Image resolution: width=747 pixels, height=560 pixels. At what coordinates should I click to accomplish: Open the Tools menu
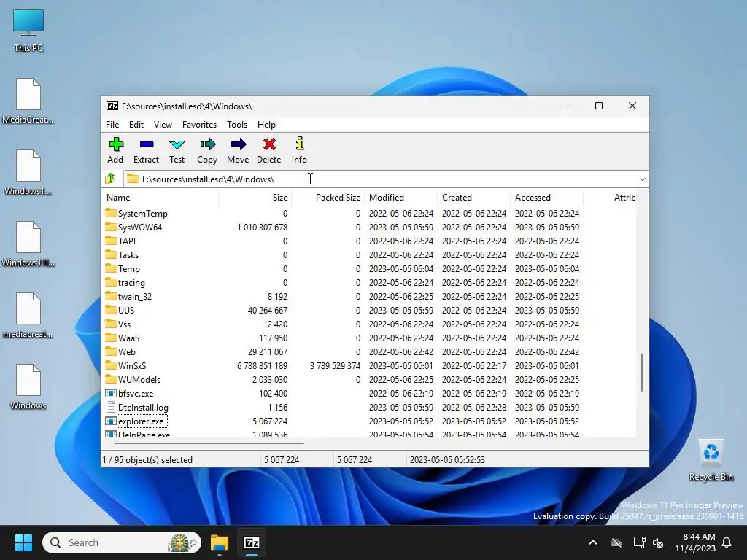pyautogui.click(x=237, y=124)
